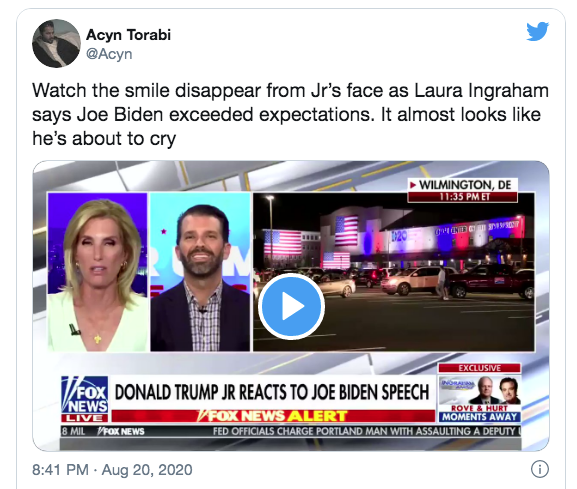This screenshot has height=489, width=577.
Task: Open Acyn Torabi's profile picture
Action: (x=56, y=43)
